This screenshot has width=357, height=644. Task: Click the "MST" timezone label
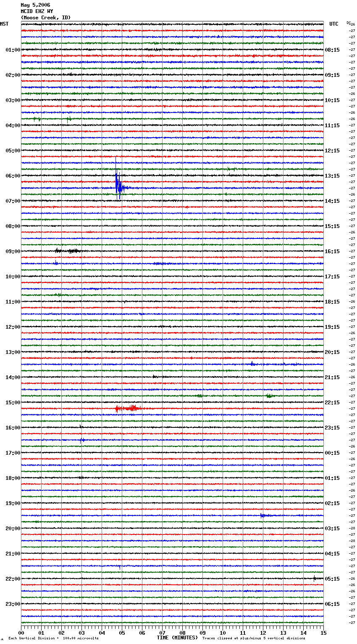[4, 24]
